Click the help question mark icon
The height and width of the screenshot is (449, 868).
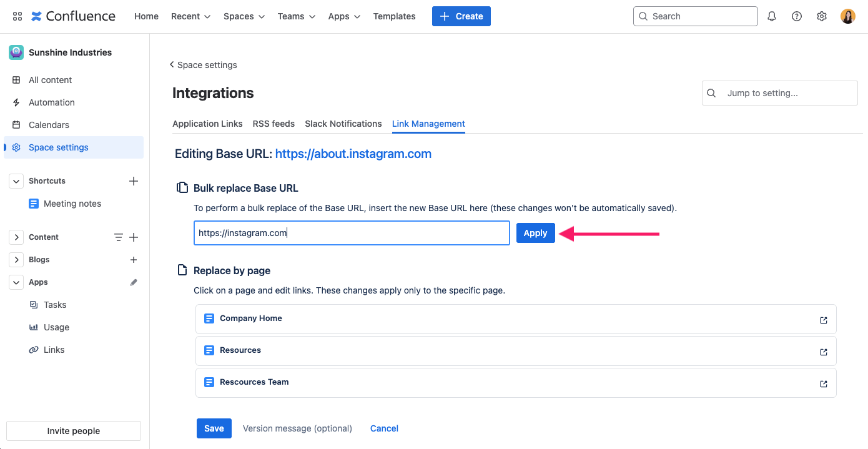click(796, 16)
